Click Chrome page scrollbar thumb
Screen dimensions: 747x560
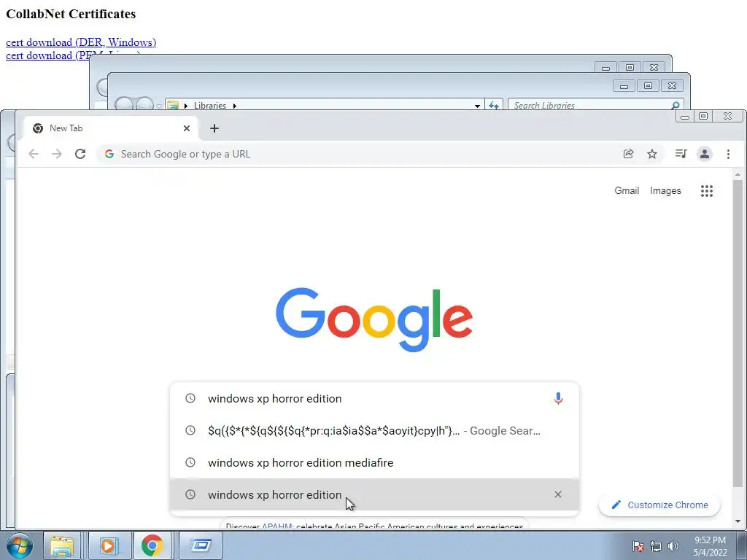738,333
